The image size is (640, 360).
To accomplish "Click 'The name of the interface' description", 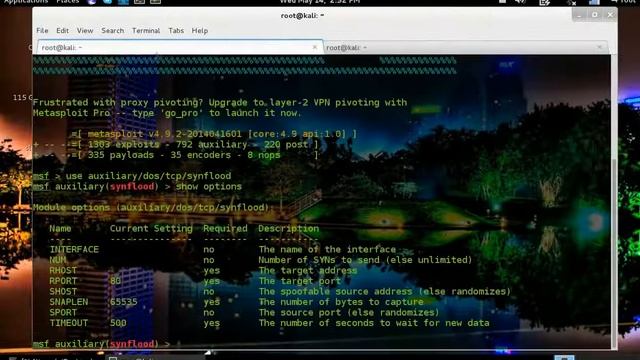I will click(x=327, y=249).
